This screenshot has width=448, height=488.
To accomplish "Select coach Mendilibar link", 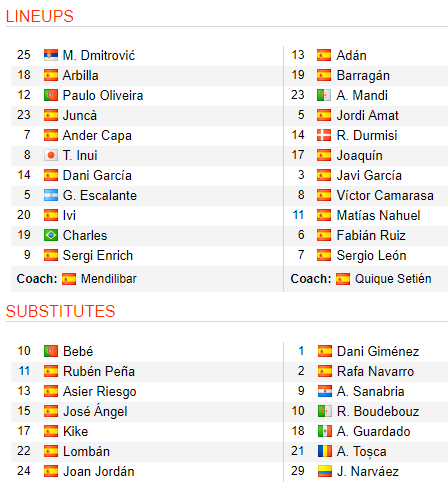I will (x=109, y=279).
